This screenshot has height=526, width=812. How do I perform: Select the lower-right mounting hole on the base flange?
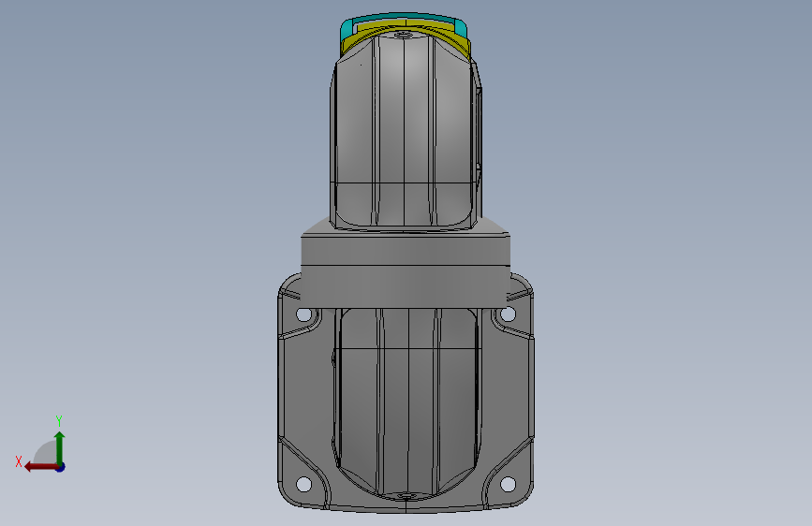coord(508,485)
